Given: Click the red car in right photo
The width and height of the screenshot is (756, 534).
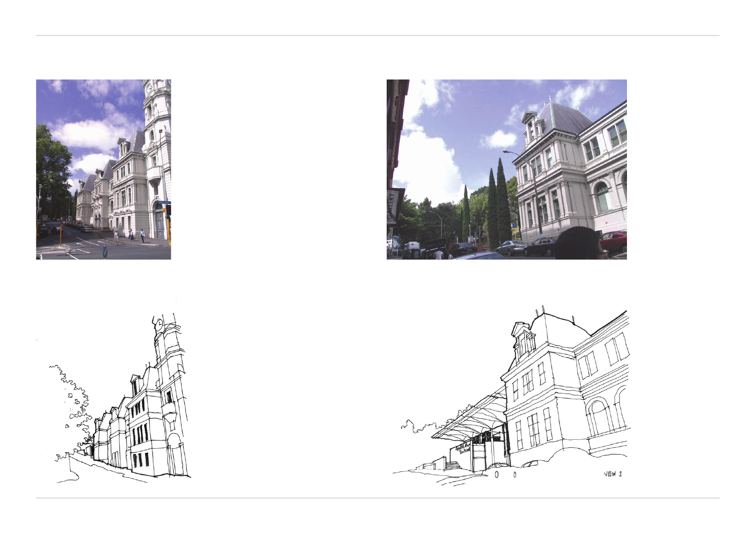Looking at the screenshot, I should pyautogui.click(x=613, y=241).
